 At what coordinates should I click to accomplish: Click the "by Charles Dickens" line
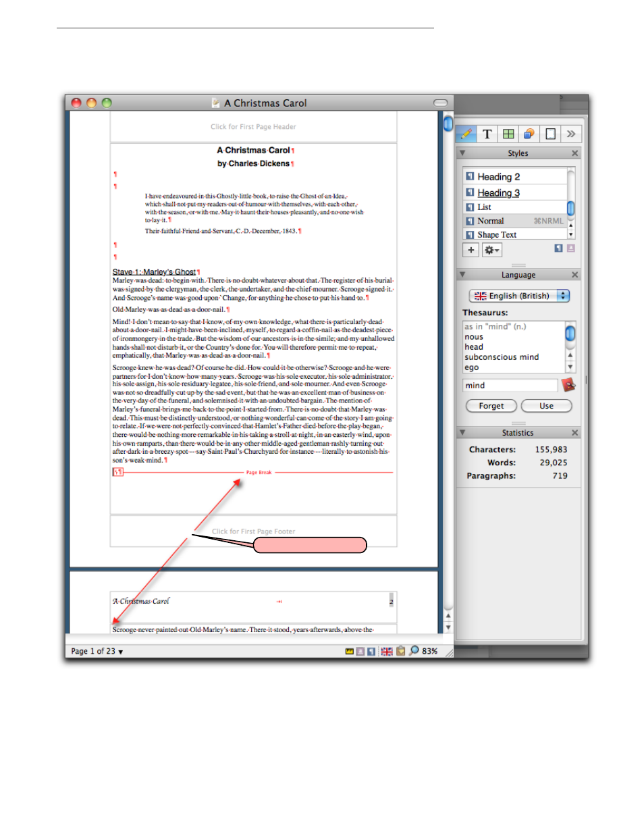(254, 163)
